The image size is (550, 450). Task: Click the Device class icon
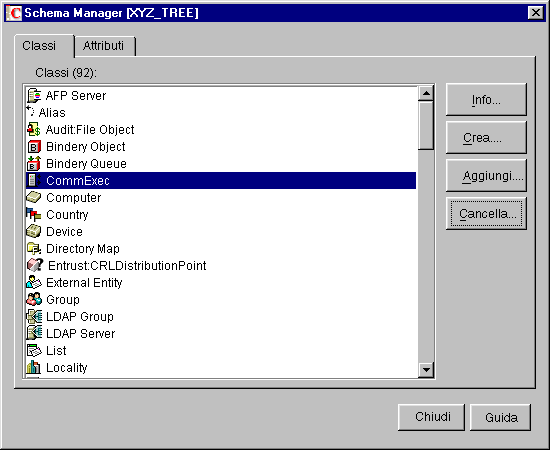[x=34, y=231]
